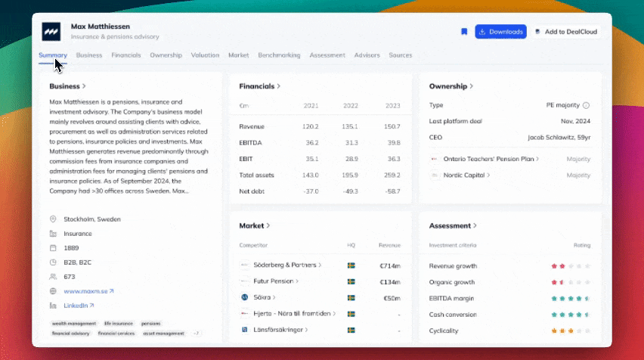Toggle the blue bookmark icon
Image resolution: width=644 pixels, height=360 pixels.
(464, 32)
